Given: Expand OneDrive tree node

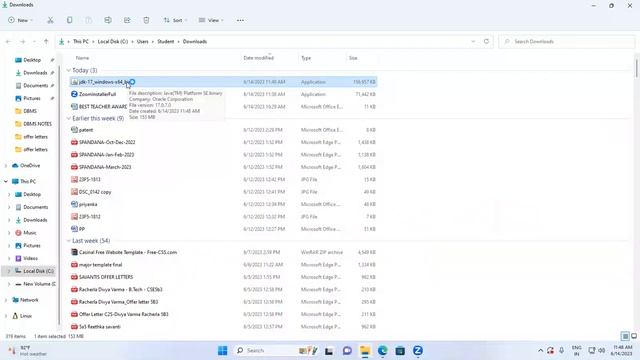Looking at the screenshot, I should click(6, 166).
